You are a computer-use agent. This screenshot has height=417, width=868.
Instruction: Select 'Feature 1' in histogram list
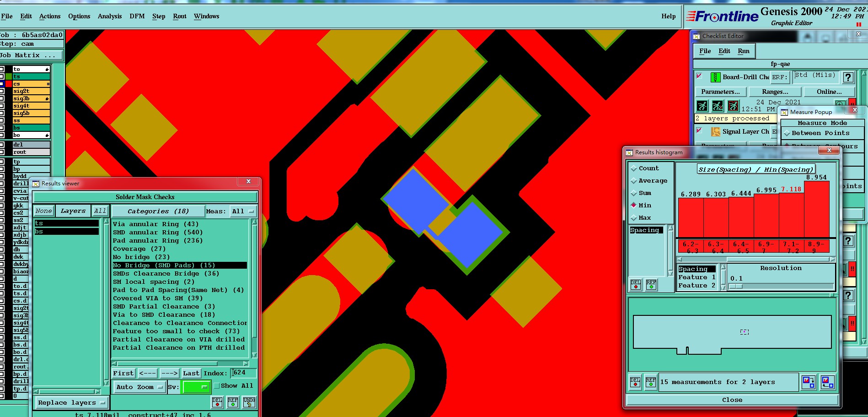697,277
